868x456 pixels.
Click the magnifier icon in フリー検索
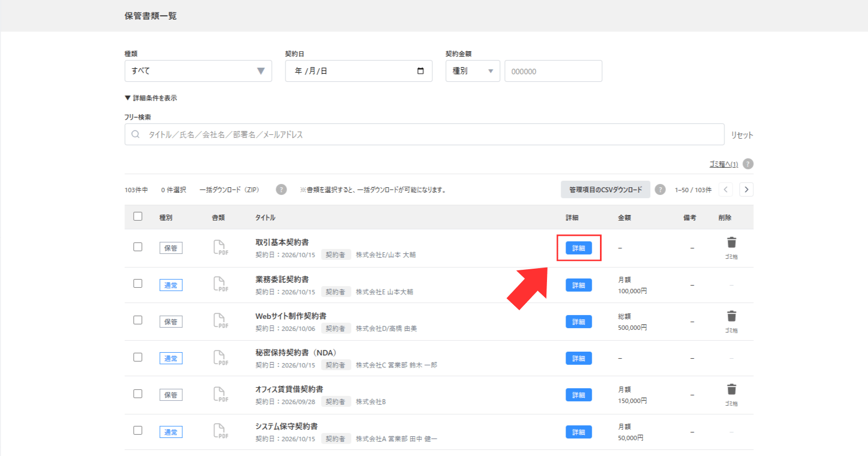point(135,134)
